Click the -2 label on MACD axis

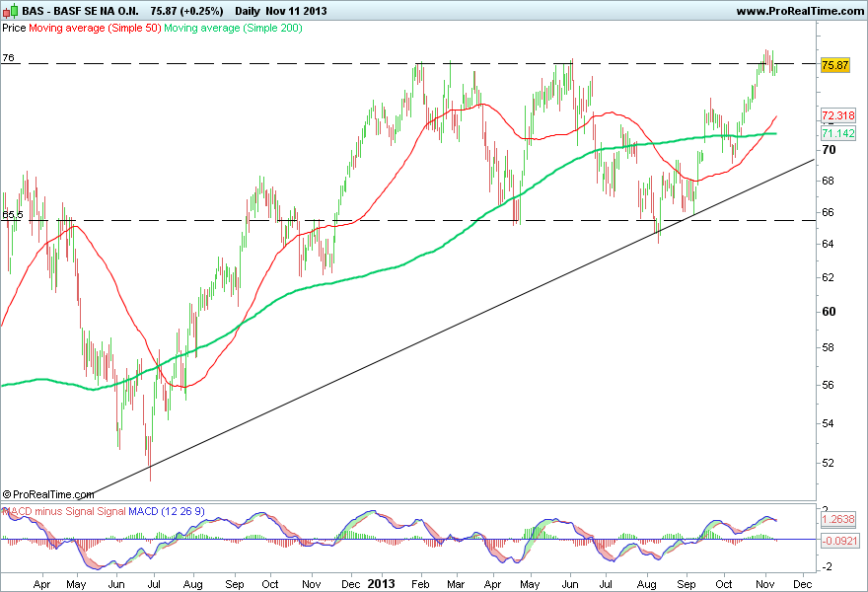click(x=825, y=566)
